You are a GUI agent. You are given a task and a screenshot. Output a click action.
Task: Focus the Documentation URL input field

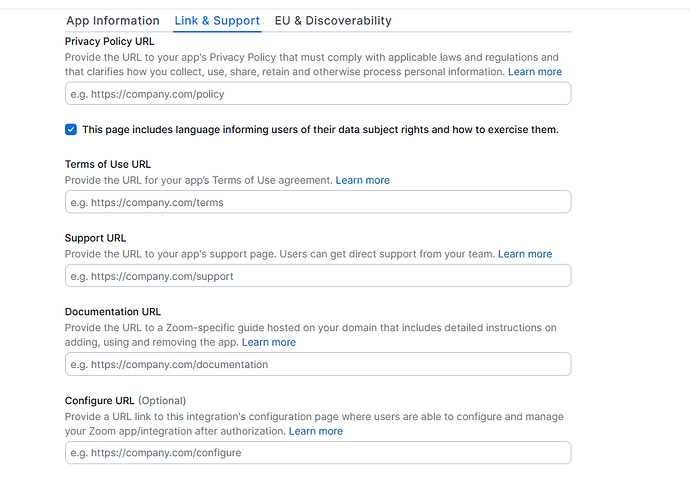(317, 364)
